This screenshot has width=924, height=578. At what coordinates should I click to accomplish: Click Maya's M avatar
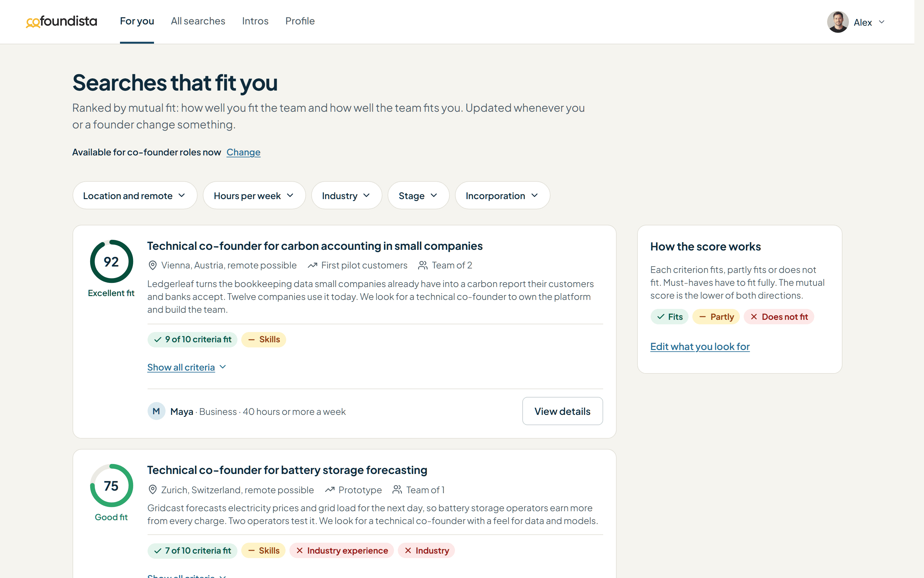156,411
